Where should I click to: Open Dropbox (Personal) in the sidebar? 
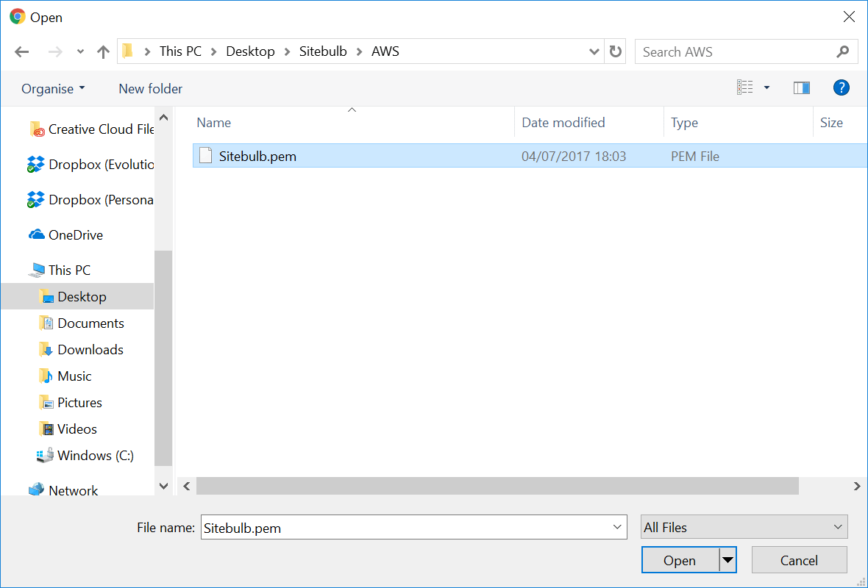coord(90,200)
